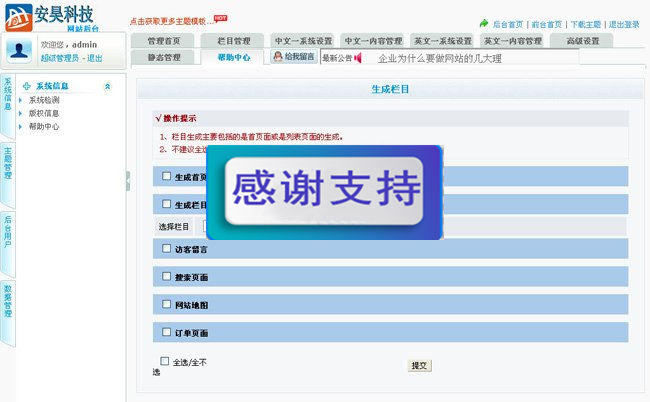Click the arrow bullet beside 系统检测
The image size is (650, 402).
coord(20,100)
